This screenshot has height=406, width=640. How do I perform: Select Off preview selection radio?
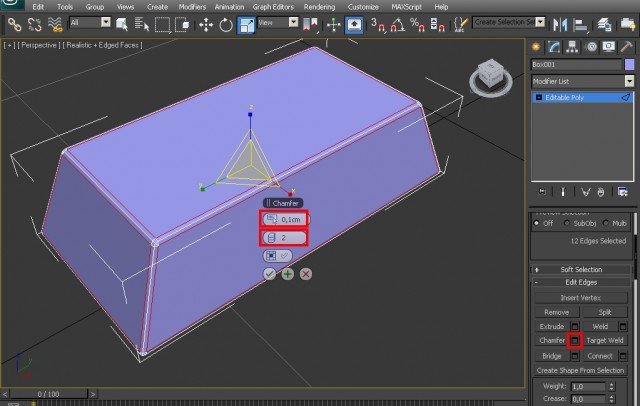coord(536,223)
